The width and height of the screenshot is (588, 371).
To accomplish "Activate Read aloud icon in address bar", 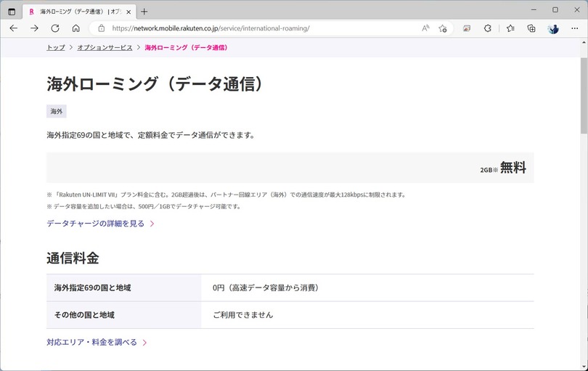I will click(x=425, y=28).
